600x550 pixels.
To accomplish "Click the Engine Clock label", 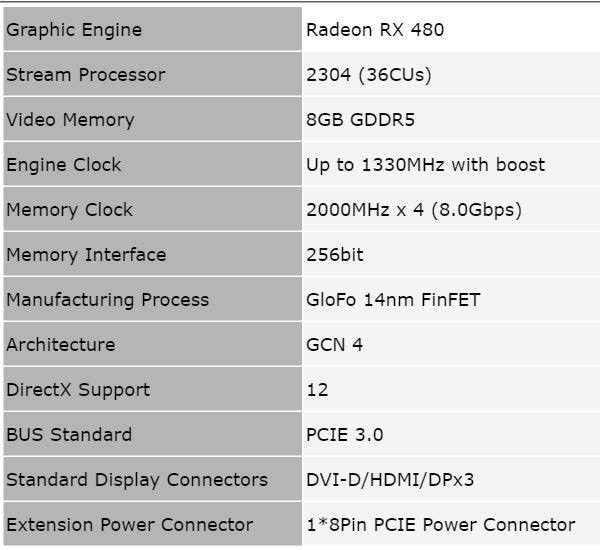I will [x=64, y=165].
